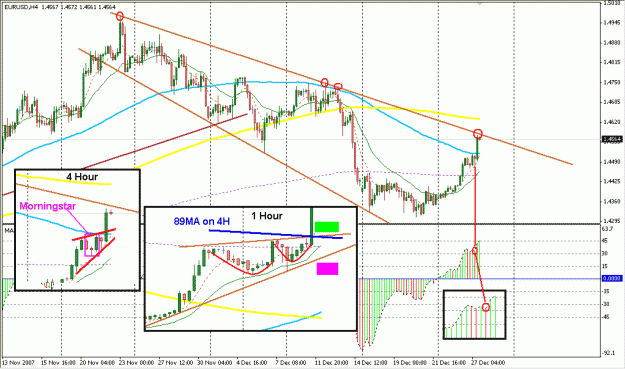625x369 pixels.
Task: Click the 1.4490 price axis label
Action: [x=612, y=162]
